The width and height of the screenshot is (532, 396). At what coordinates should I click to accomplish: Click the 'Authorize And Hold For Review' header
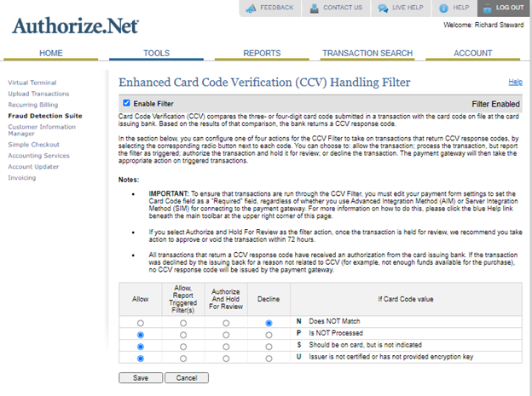coord(226,299)
